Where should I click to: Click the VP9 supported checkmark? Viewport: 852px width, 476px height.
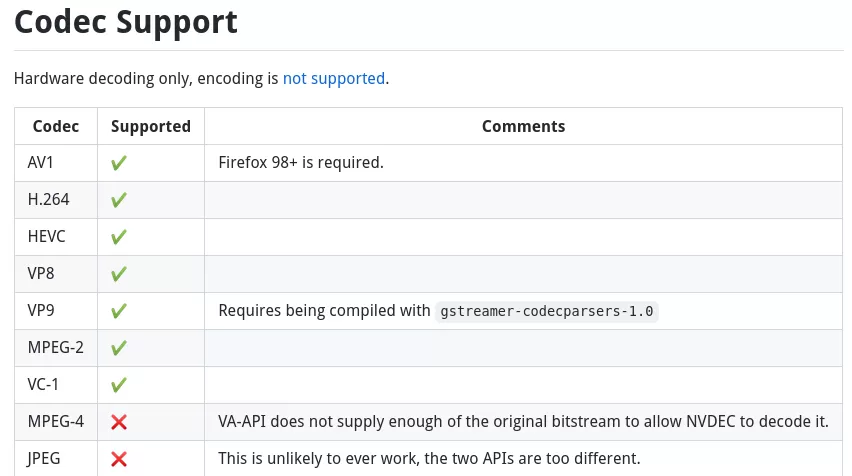pos(118,311)
